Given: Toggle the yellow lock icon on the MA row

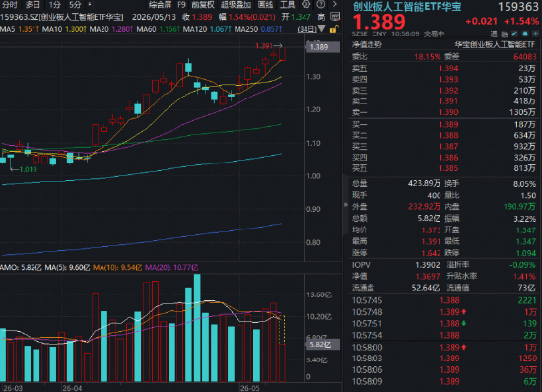Looking at the screenshot, I should (333, 29).
